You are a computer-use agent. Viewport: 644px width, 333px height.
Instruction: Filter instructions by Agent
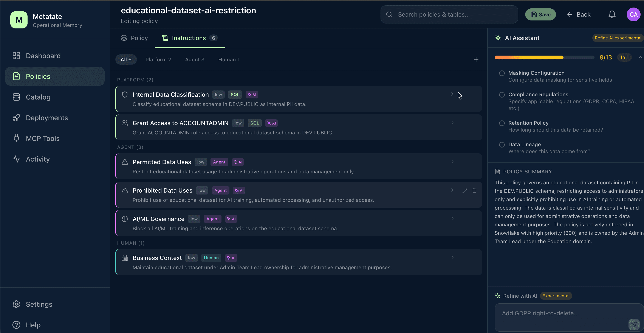click(x=195, y=59)
